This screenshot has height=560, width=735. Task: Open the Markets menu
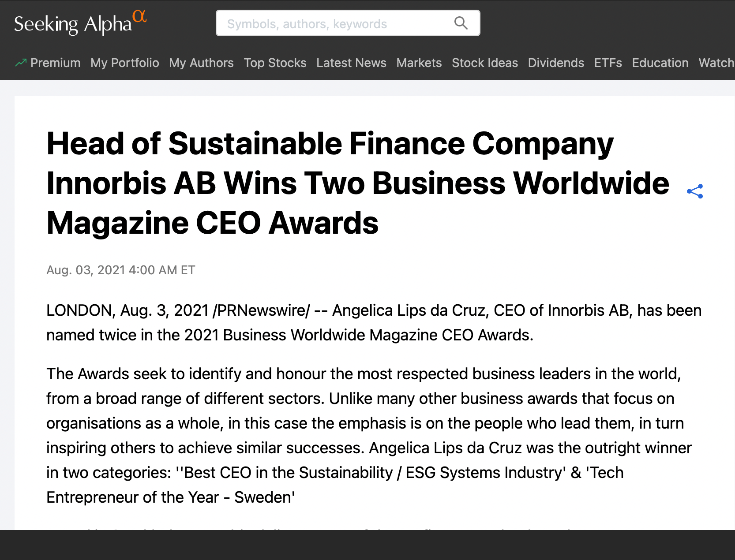418,63
